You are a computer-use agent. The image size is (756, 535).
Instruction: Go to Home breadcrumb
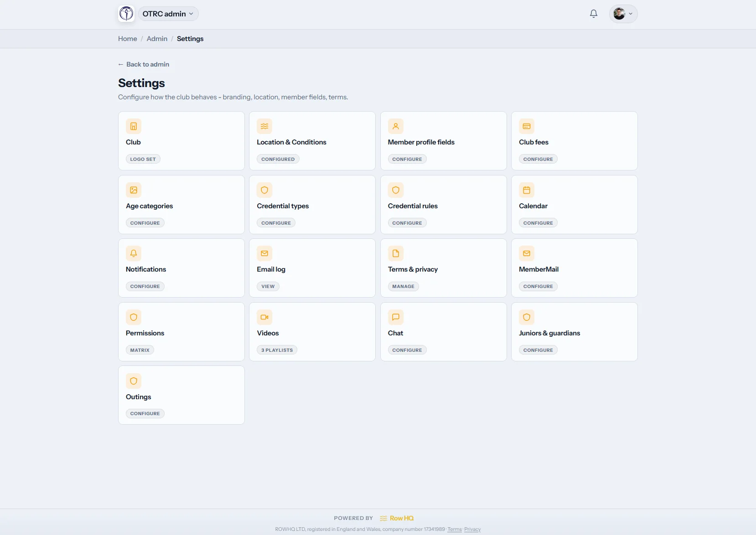[128, 39]
